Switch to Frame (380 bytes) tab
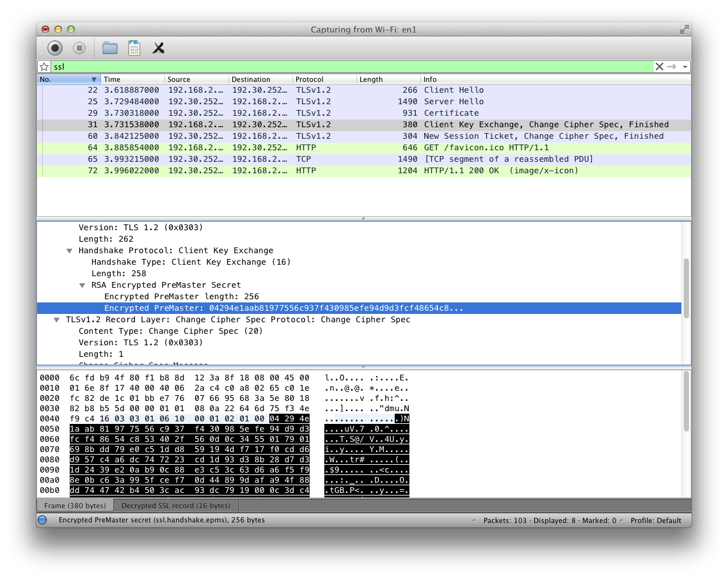728x578 pixels. coord(75,506)
